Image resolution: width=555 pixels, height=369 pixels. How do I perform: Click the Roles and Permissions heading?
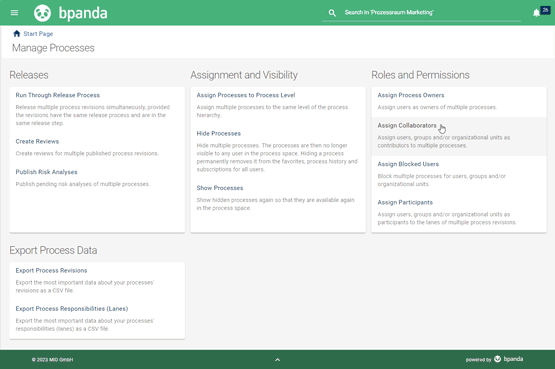[420, 75]
